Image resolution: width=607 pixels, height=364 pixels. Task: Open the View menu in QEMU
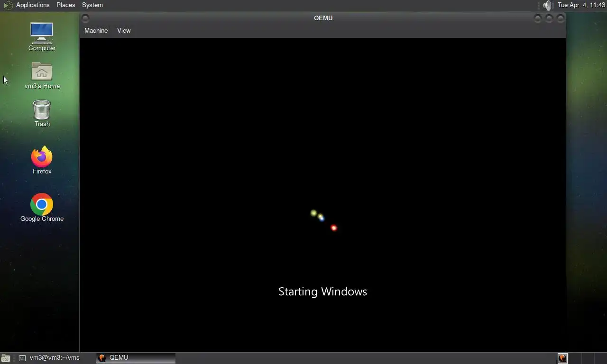click(x=124, y=30)
